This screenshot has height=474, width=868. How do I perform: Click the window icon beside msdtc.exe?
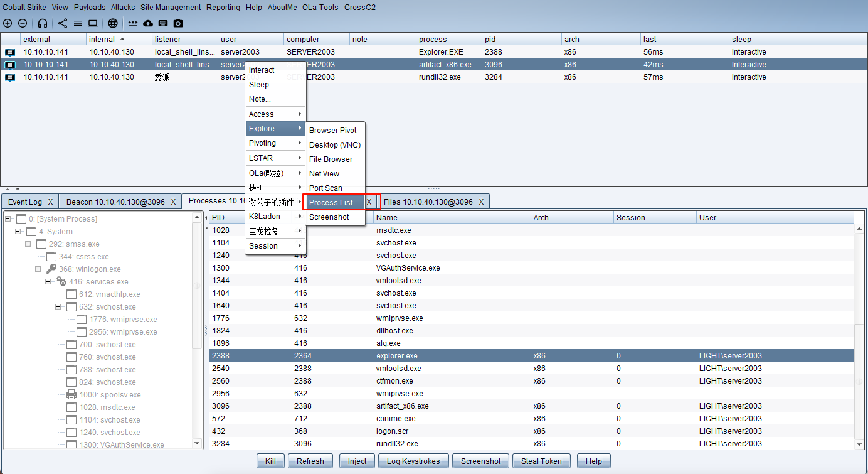pyautogui.click(x=71, y=407)
